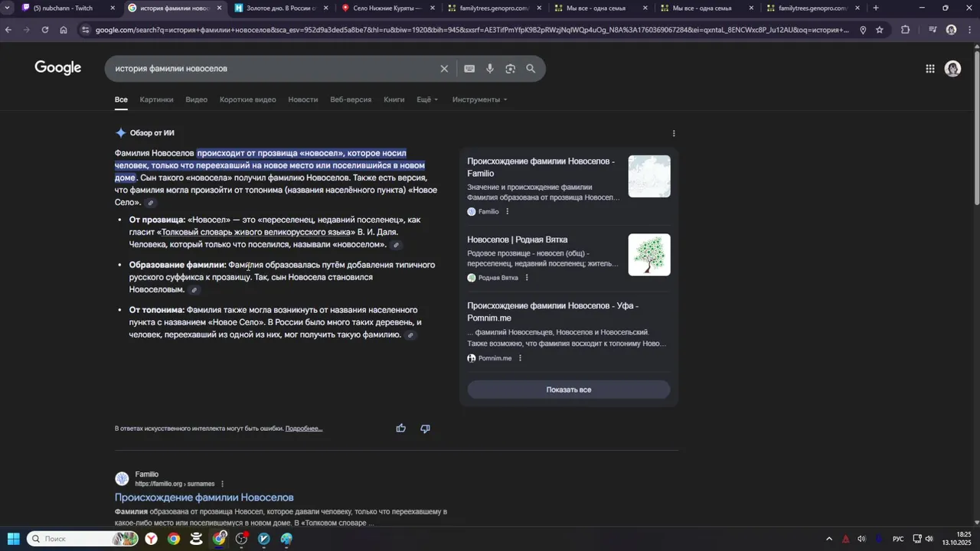
Task: Open source link chip after «новоселом» bullet
Action: coord(396,245)
